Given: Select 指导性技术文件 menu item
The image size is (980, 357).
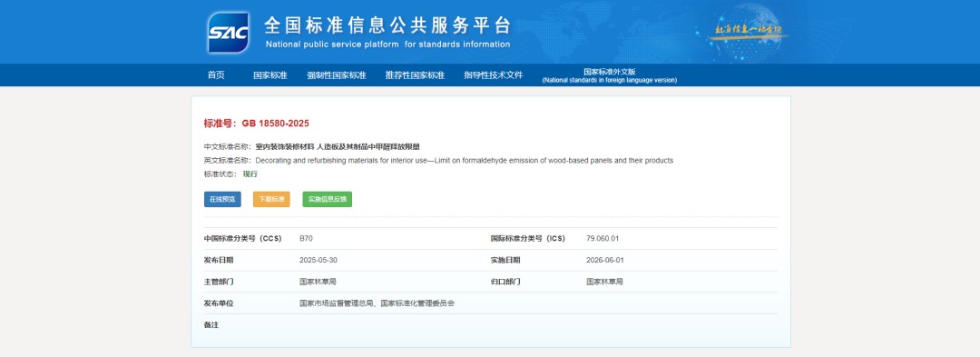Looking at the screenshot, I should coord(493,75).
